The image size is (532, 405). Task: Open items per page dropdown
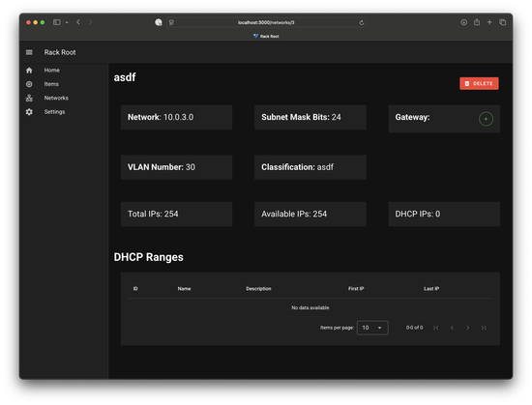(372, 328)
